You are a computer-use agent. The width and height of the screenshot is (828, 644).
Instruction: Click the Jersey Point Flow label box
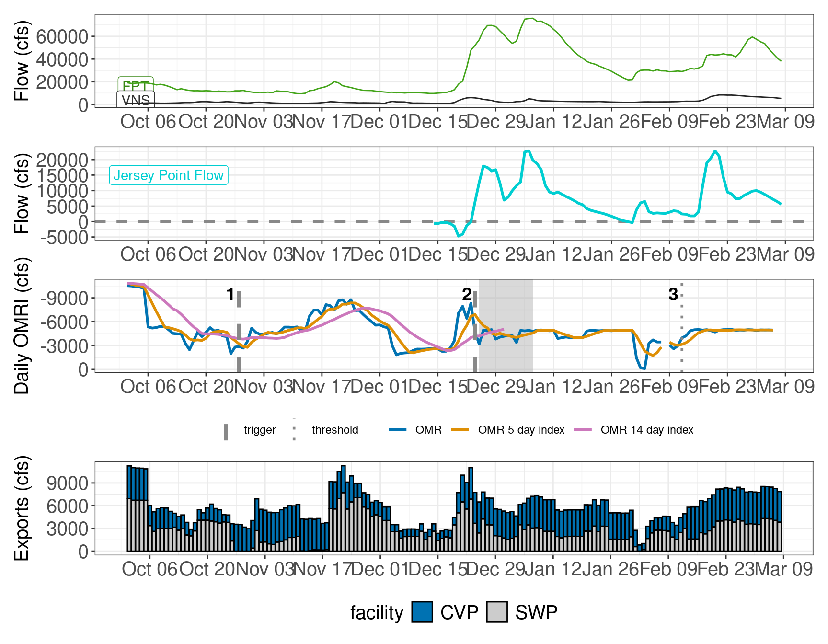coord(169,175)
